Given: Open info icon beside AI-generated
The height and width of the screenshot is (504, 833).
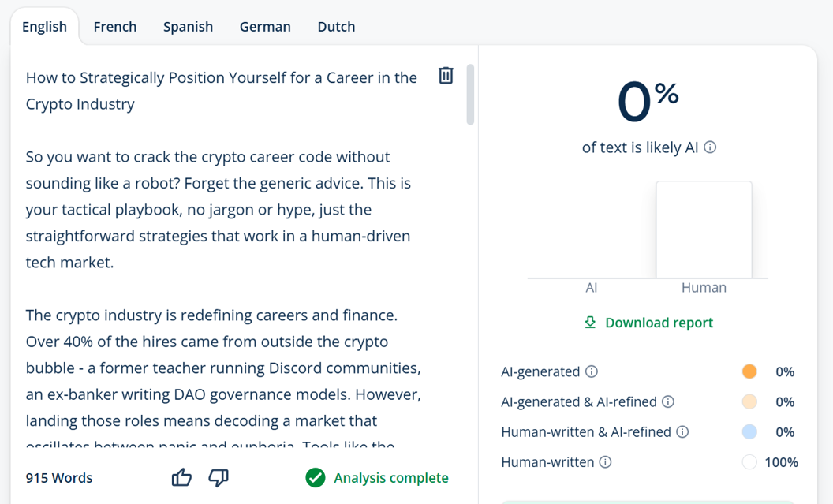Looking at the screenshot, I should [592, 371].
